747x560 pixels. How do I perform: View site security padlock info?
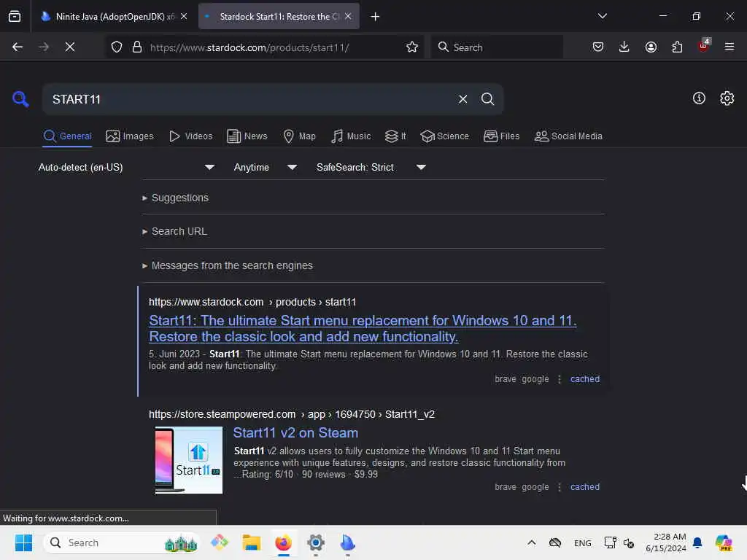click(137, 47)
